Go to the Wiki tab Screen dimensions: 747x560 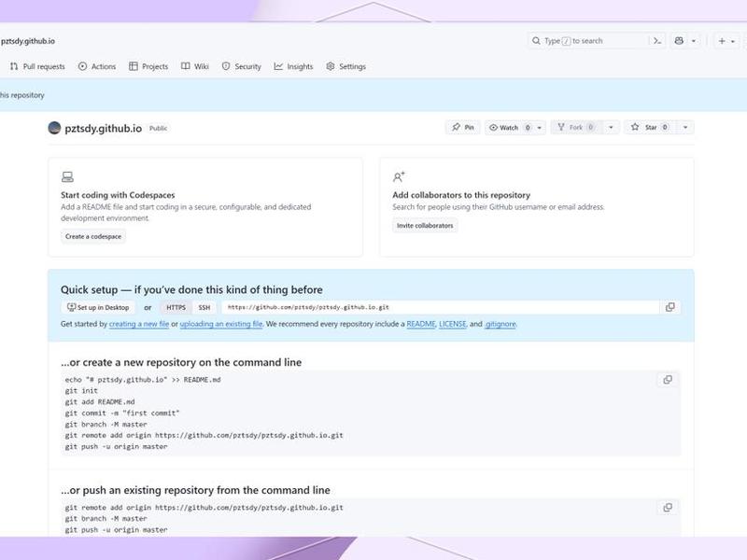(195, 66)
